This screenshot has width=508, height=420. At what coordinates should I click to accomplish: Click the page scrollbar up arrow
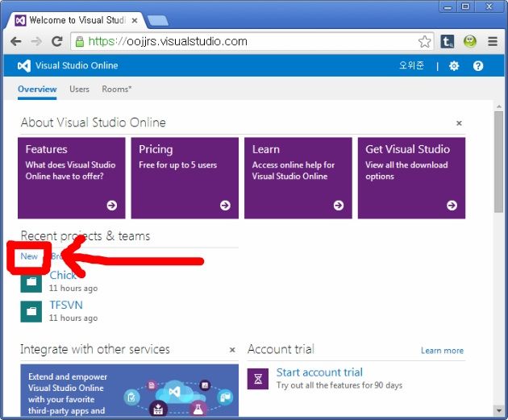click(x=499, y=106)
